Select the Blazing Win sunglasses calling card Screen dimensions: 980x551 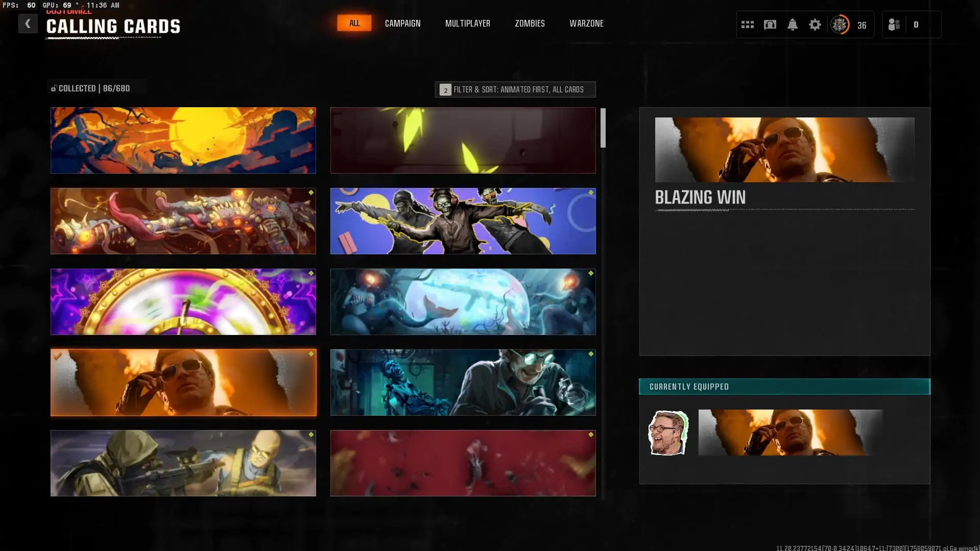[183, 382]
